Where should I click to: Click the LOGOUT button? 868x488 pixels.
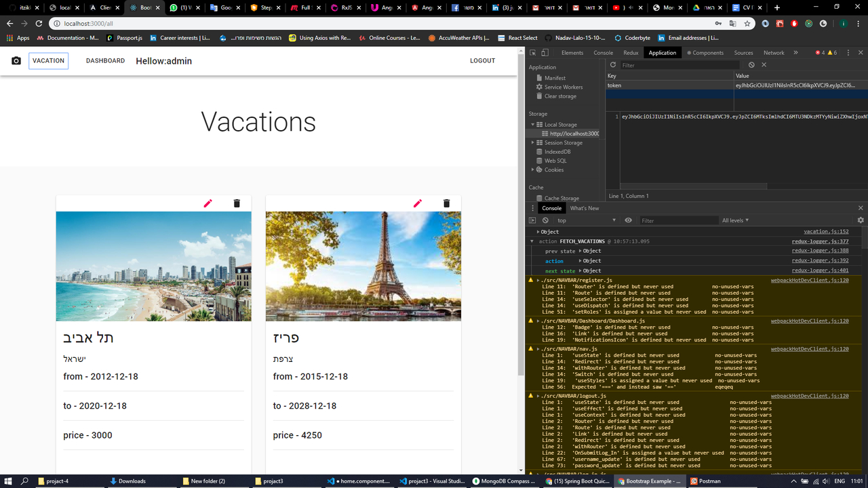pyautogui.click(x=482, y=60)
